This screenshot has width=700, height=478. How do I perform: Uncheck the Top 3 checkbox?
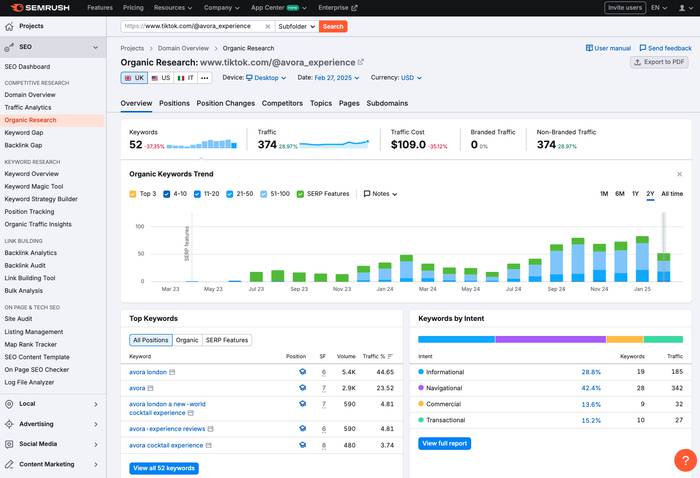(x=134, y=194)
